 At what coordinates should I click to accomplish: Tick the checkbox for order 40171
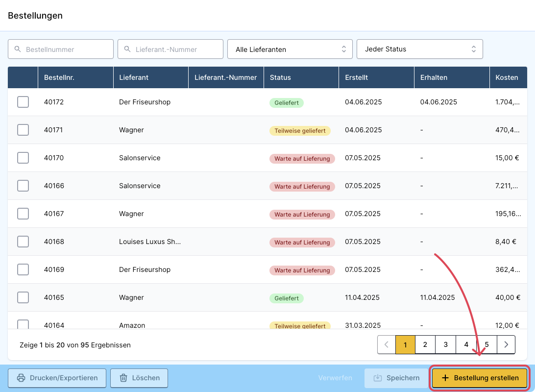[x=23, y=130]
